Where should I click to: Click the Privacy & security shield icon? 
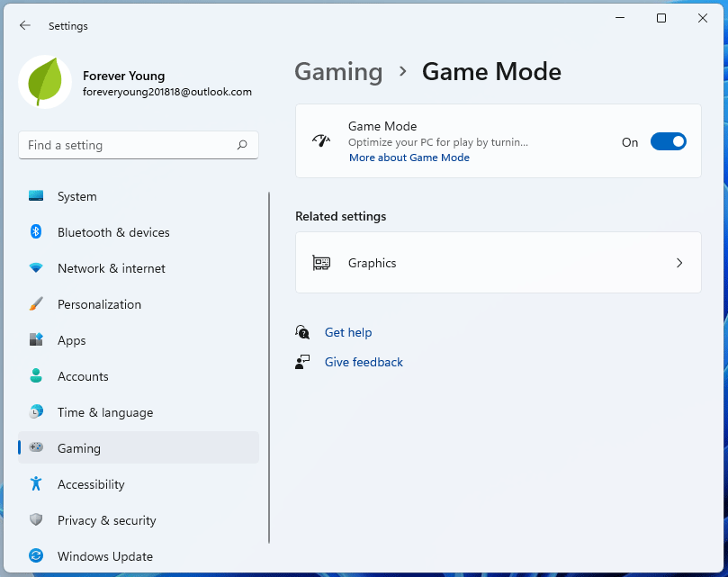click(36, 520)
